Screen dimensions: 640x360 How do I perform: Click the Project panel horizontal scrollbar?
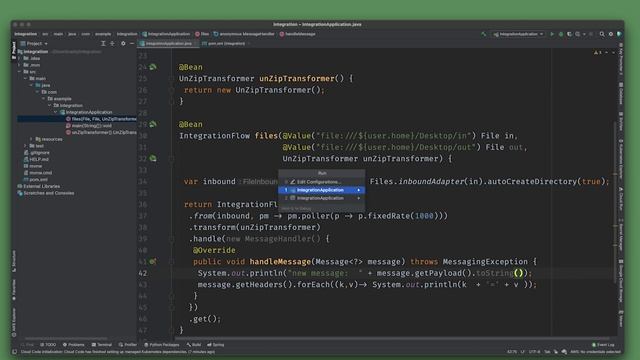click(66, 339)
